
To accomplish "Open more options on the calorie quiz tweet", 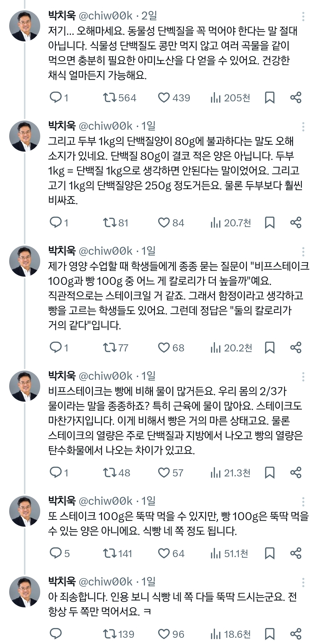I will (303, 251).
